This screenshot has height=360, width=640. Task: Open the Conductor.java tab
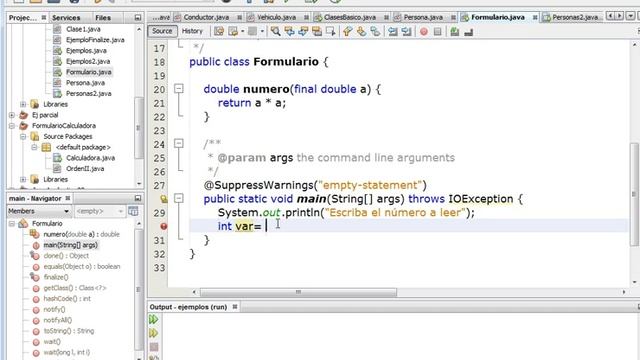click(206, 17)
